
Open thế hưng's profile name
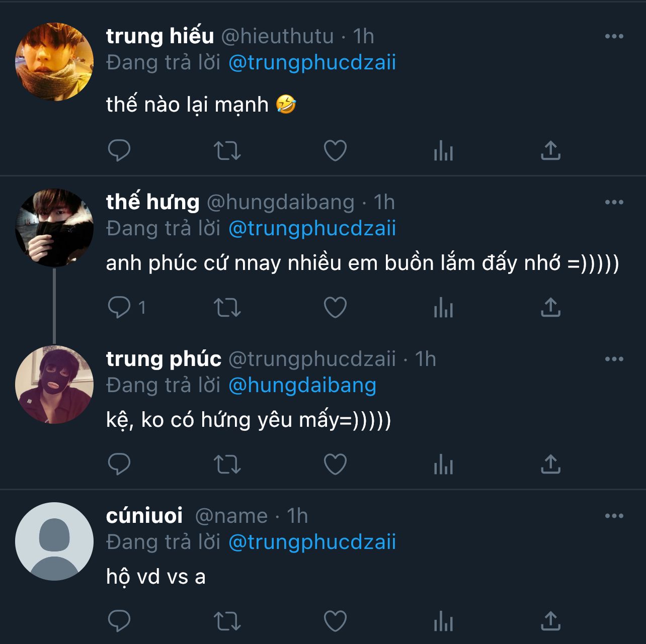coord(152,202)
